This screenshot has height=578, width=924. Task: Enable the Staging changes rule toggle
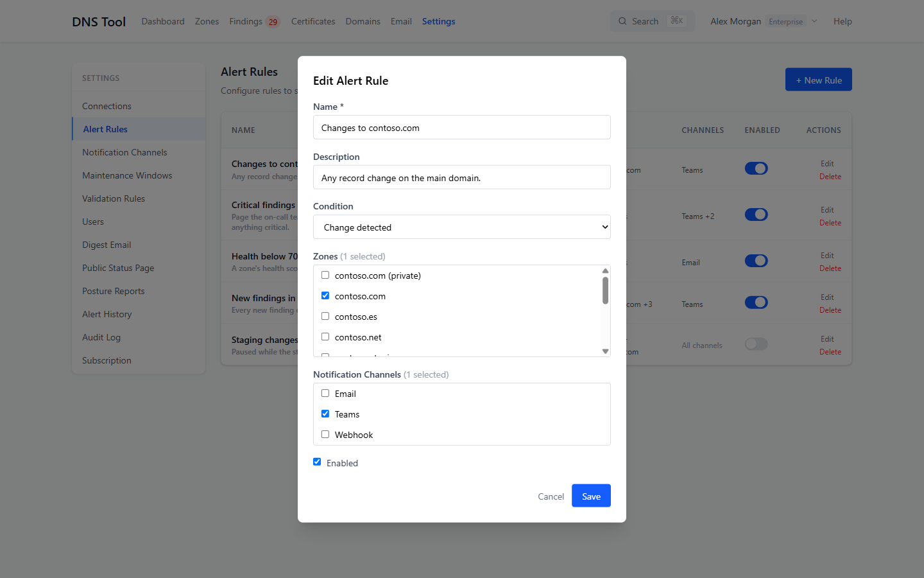tap(757, 344)
